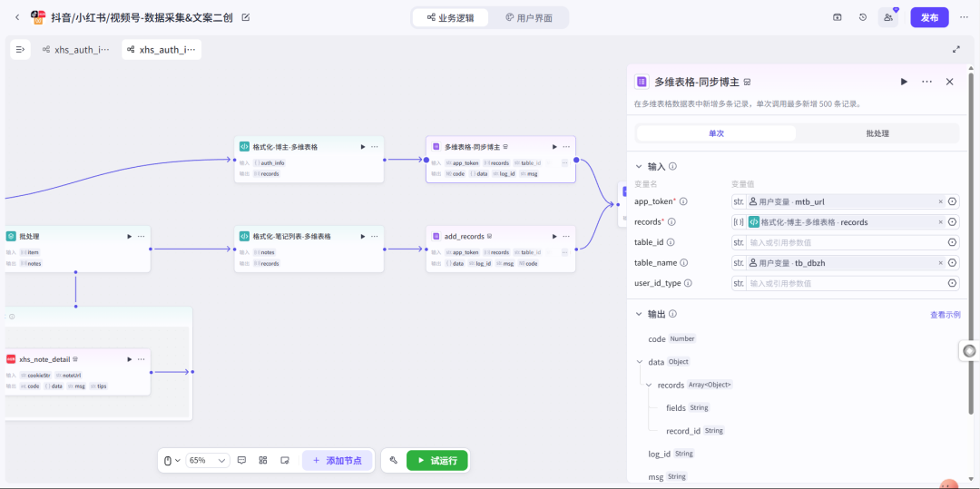The height and width of the screenshot is (489, 980).
Task: Run the add_records node
Action: click(554, 236)
